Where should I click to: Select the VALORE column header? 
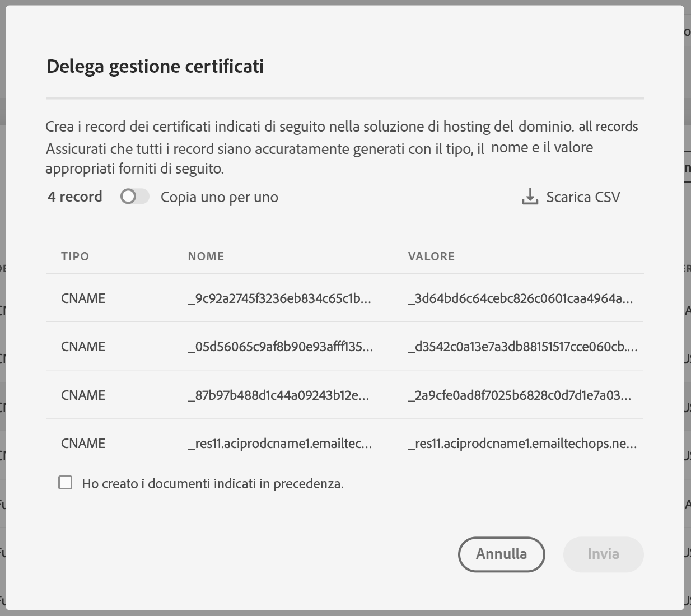click(431, 256)
